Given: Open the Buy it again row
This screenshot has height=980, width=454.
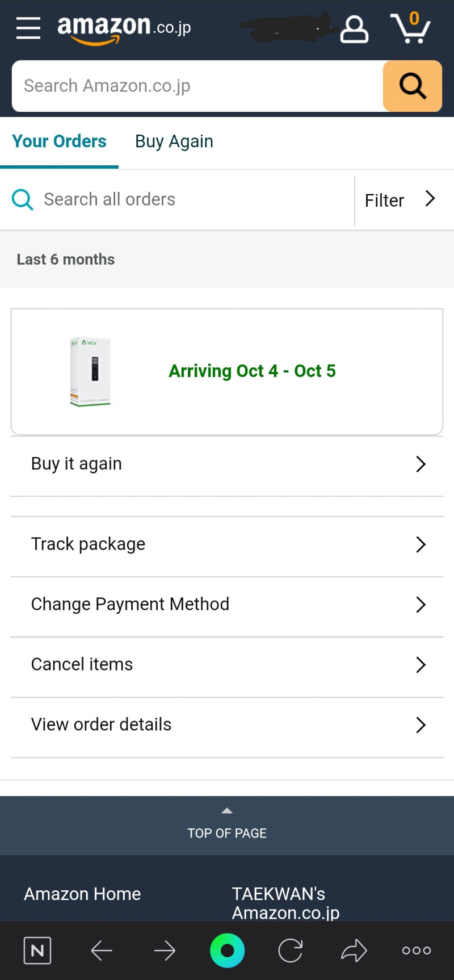Looking at the screenshot, I should click(x=227, y=464).
